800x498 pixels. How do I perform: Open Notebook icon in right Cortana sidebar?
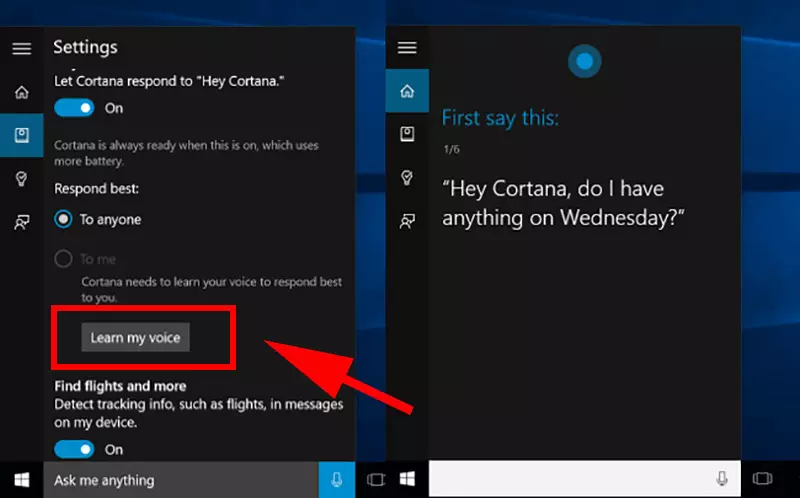[407, 134]
